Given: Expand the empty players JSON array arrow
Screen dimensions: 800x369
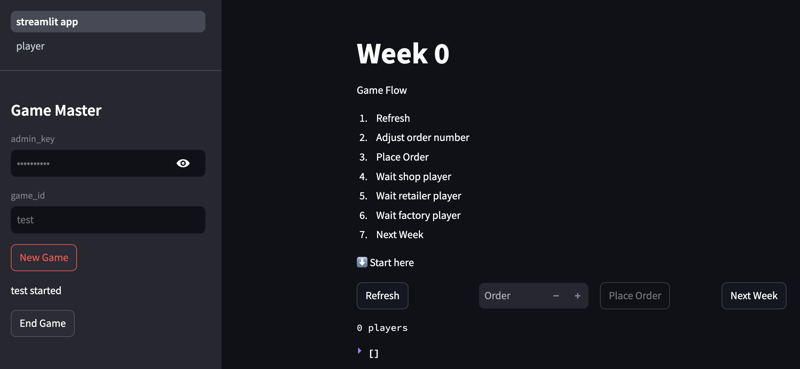Looking at the screenshot, I should tap(359, 351).
